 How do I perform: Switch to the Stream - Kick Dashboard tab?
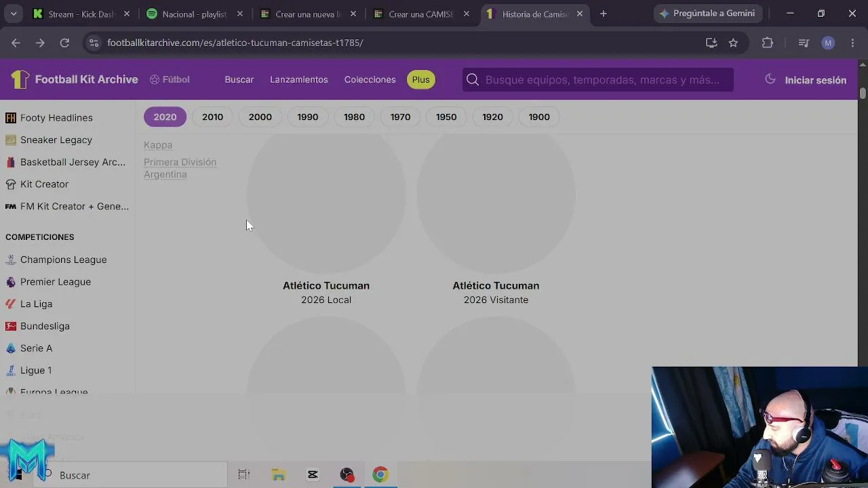pyautogui.click(x=81, y=14)
